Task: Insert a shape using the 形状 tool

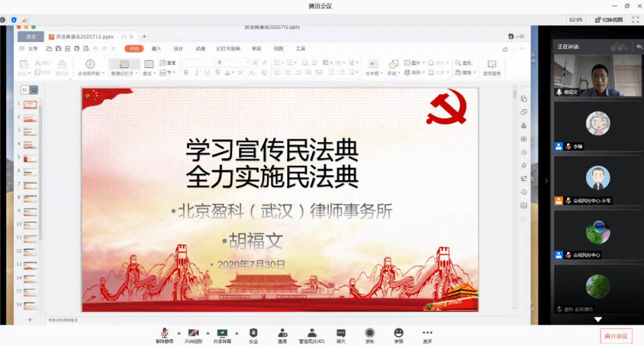Action: [393, 64]
